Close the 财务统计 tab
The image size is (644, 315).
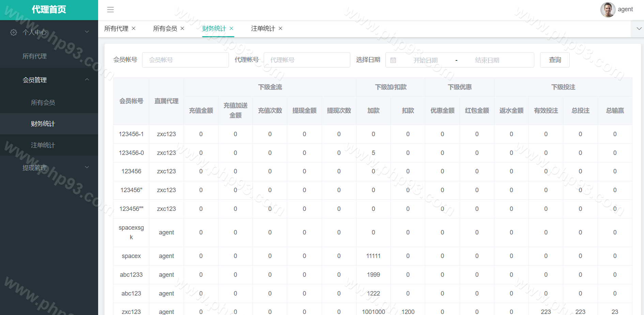[x=231, y=28]
